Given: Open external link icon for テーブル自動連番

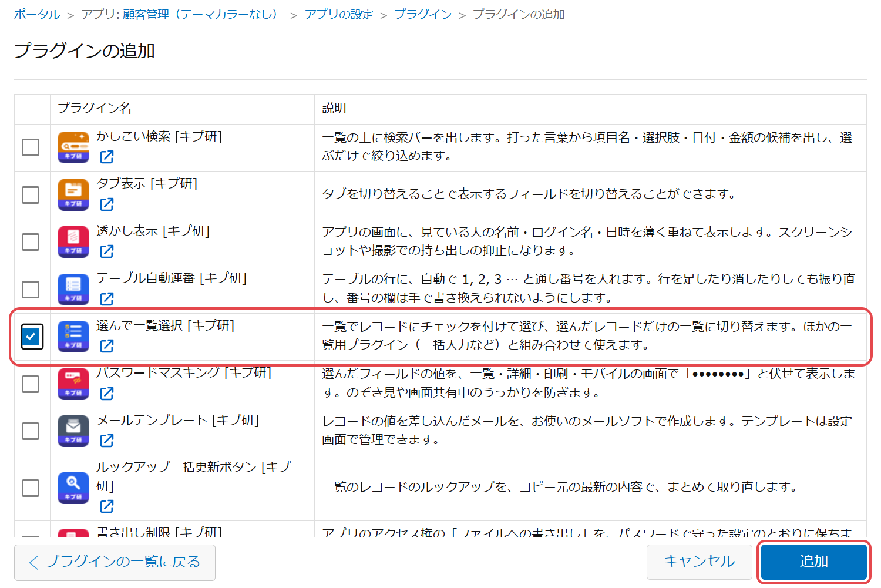Looking at the screenshot, I should (107, 299).
